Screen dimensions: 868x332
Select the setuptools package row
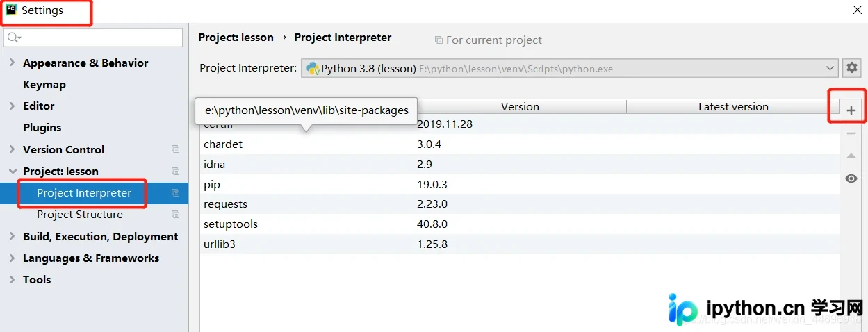pos(520,224)
